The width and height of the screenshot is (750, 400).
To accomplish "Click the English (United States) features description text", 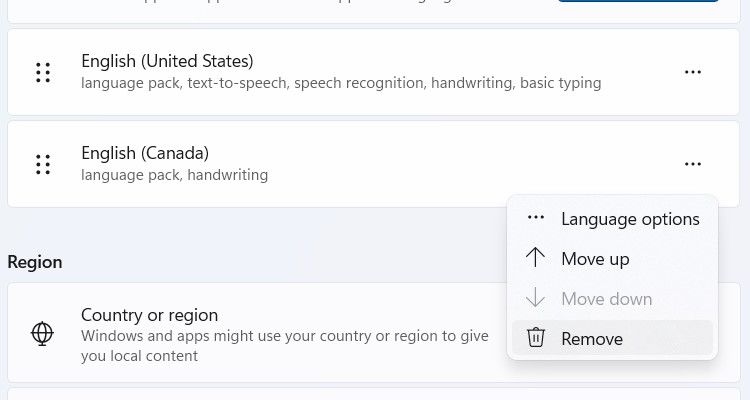I will [x=341, y=84].
